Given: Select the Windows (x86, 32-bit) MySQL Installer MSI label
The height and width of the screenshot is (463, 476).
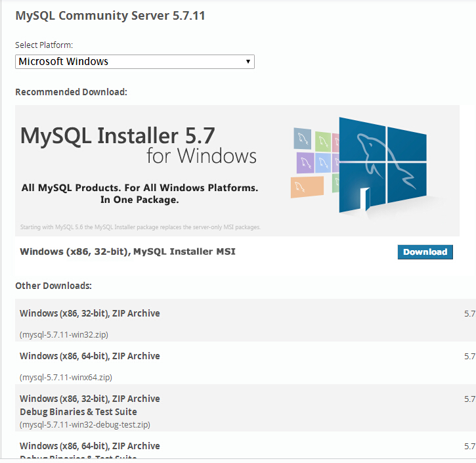Looking at the screenshot, I should (127, 252).
